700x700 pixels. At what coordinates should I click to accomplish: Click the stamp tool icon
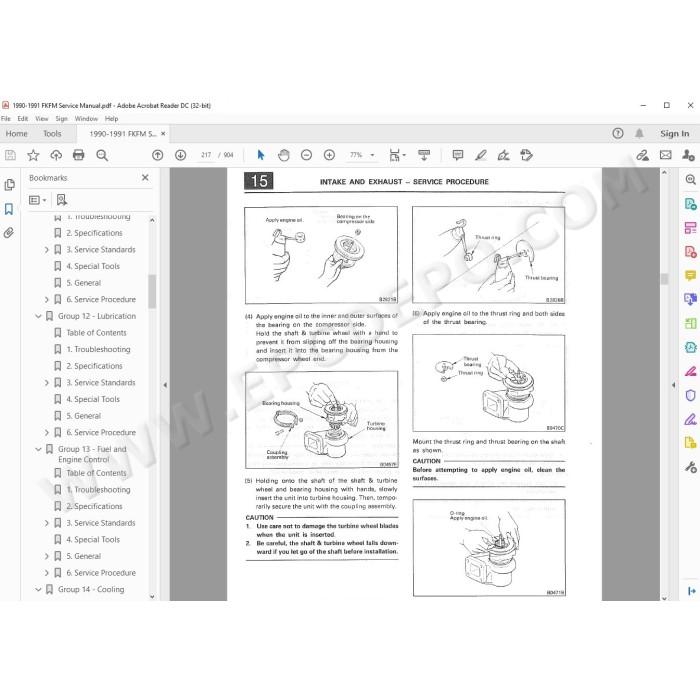[x=527, y=155]
